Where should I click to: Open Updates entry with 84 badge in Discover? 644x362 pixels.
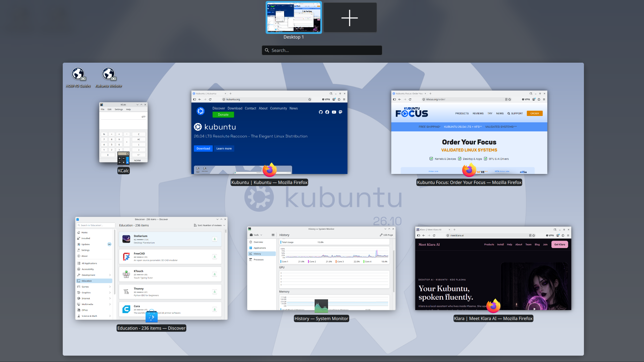tap(95, 244)
